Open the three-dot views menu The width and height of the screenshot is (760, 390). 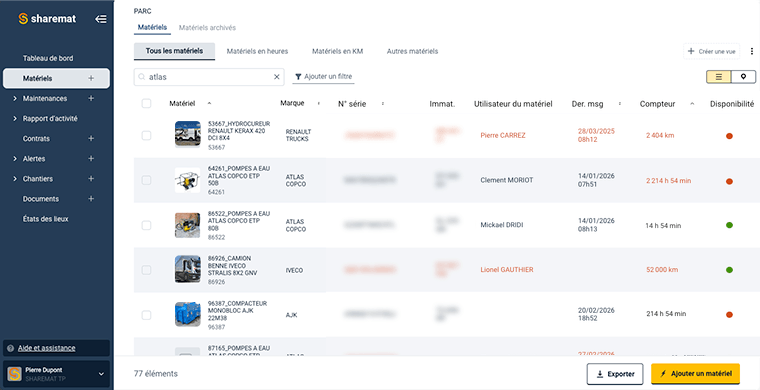pos(752,51)
